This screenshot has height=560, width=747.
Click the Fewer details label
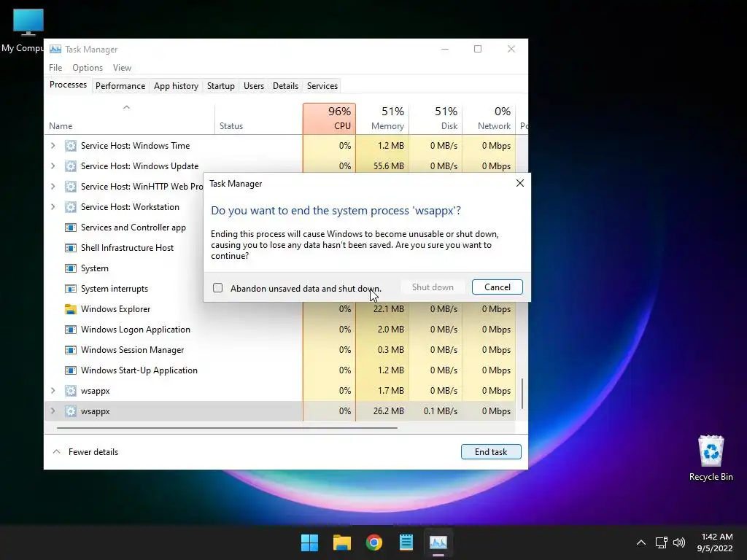(93, 452)
